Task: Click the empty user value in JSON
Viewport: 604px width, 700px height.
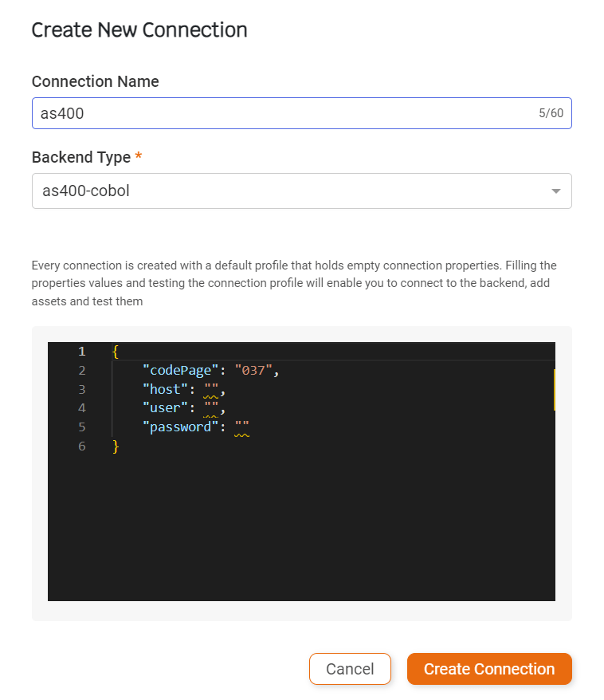Action: coord(211,408)
